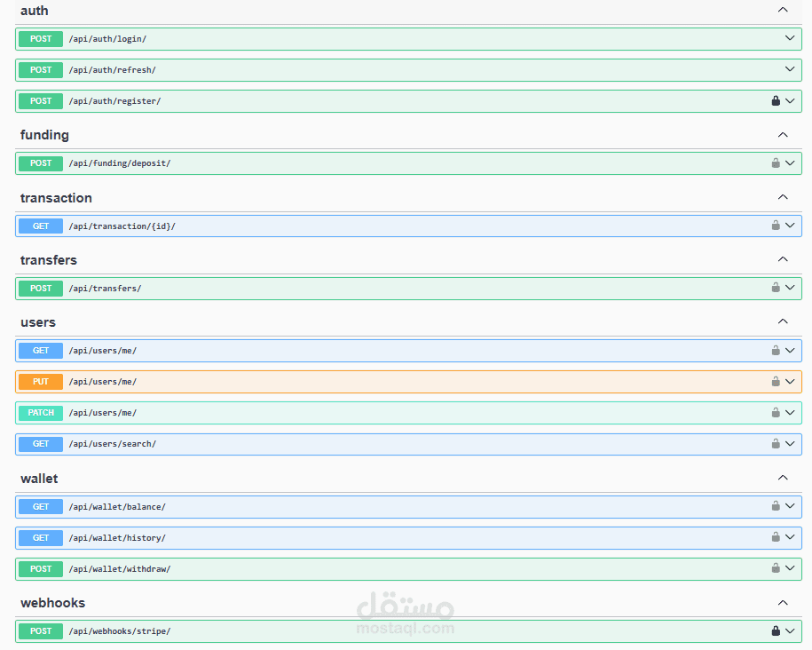Click the GET badge for /api/transaction/{id}/

[41, 226]
